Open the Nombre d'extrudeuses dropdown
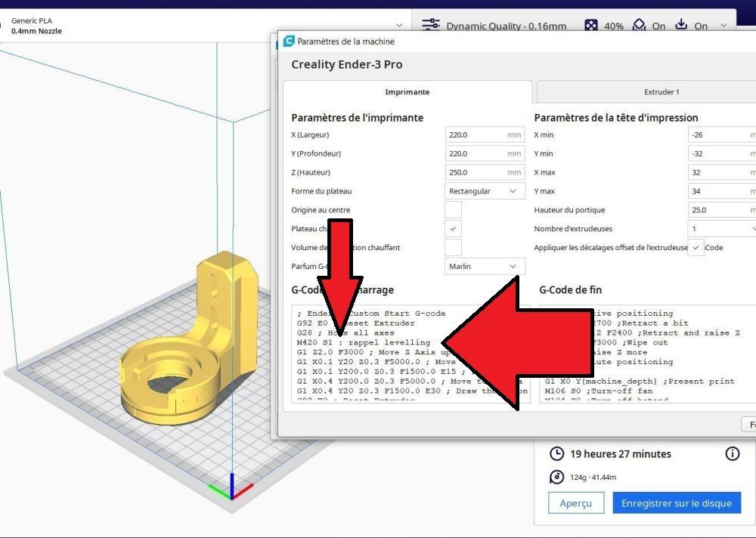 click(x=722, y=228)
